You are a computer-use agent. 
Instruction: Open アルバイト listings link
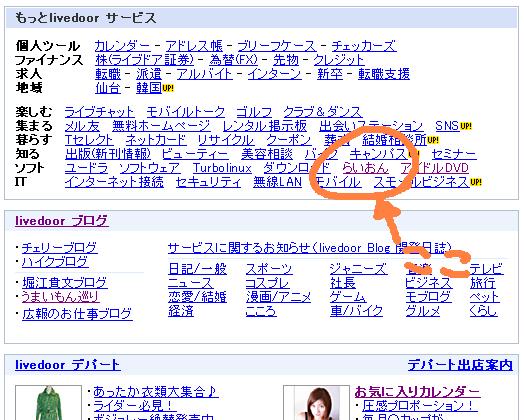pyautogui.click(x=205, y=74)
